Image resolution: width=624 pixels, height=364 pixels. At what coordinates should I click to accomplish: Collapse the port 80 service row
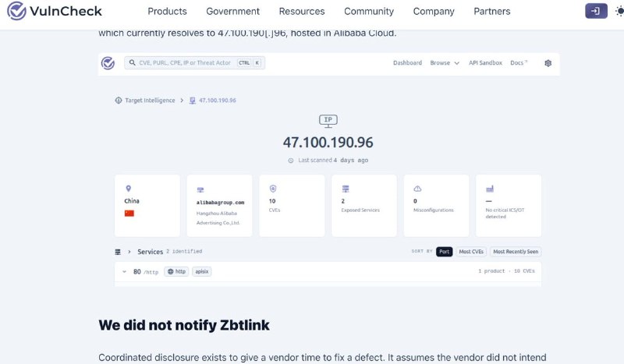pyautogui.click(x=124, y=272)
